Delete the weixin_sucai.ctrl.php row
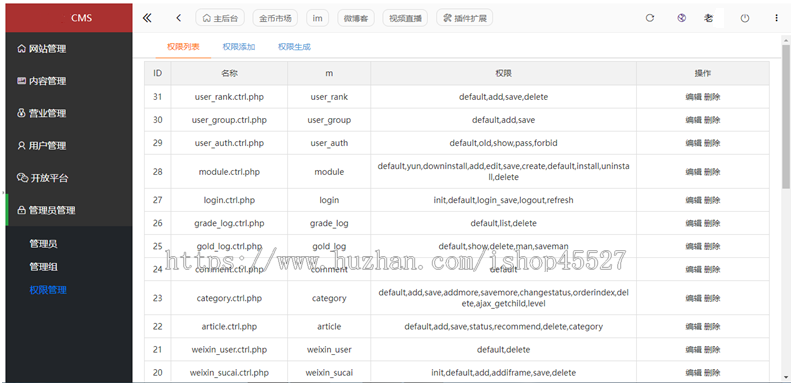The height and width of the screenshot is (385, 793). pyautogui.click(x=712, y=373)
